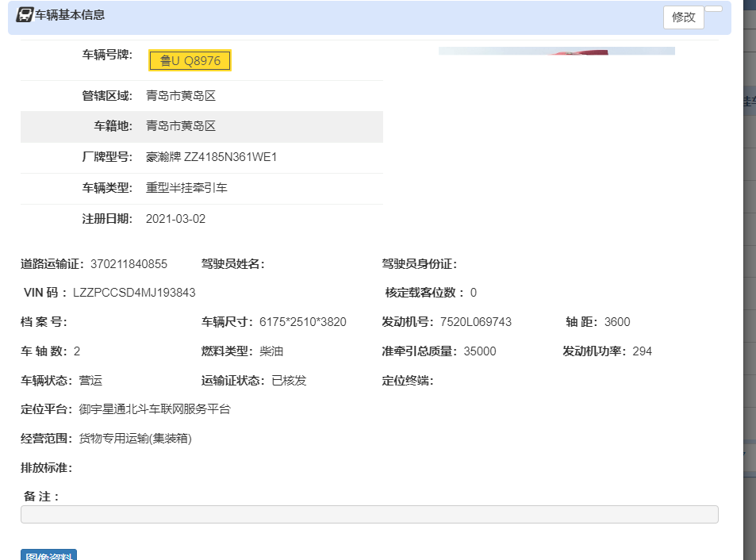Click the dimmed background right of the dialog
The width and height of the screenshot is (756, 560).
coord(749,317)
